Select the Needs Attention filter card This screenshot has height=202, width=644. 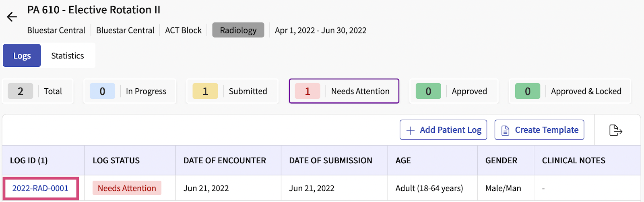click(344, 91)
